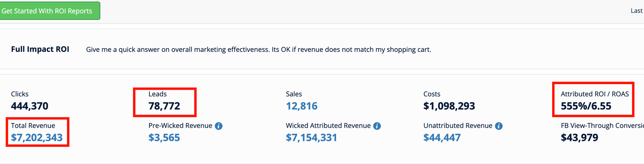This screenshot has height=164, width=644.
Task: Click the Sales label
Action: click(x=294, y=94)
